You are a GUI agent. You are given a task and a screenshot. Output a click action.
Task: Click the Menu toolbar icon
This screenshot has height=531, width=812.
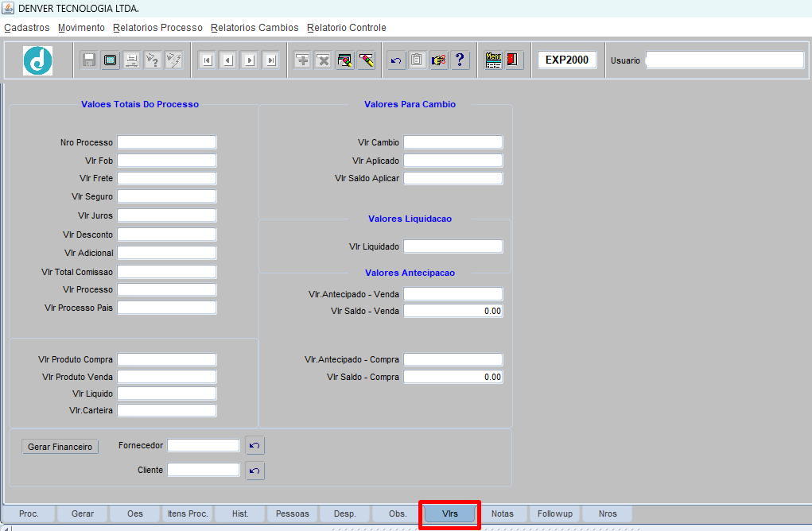pyautogui.click(x=493, y=60)
